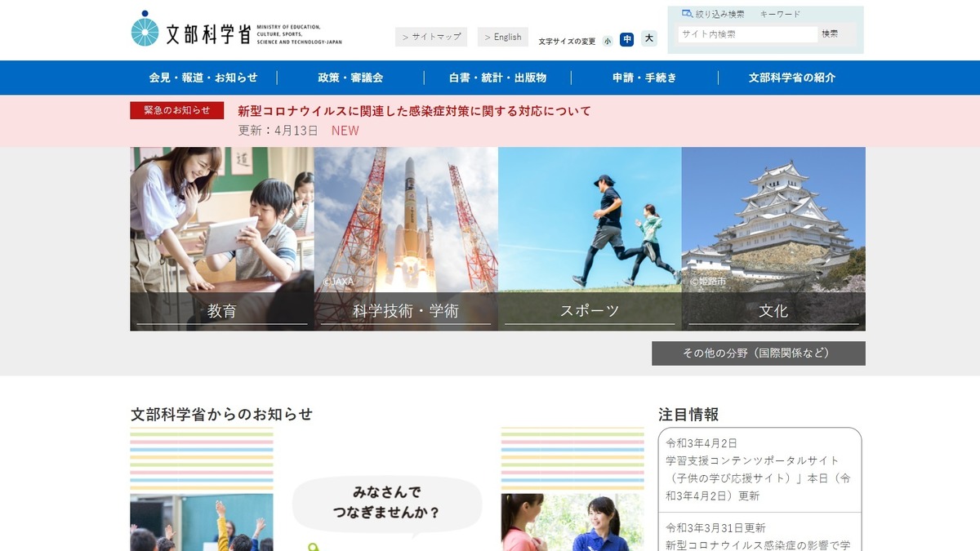
Task: Click the みなさんでつなぎませんか speech bubble
Action: (386, 504)
